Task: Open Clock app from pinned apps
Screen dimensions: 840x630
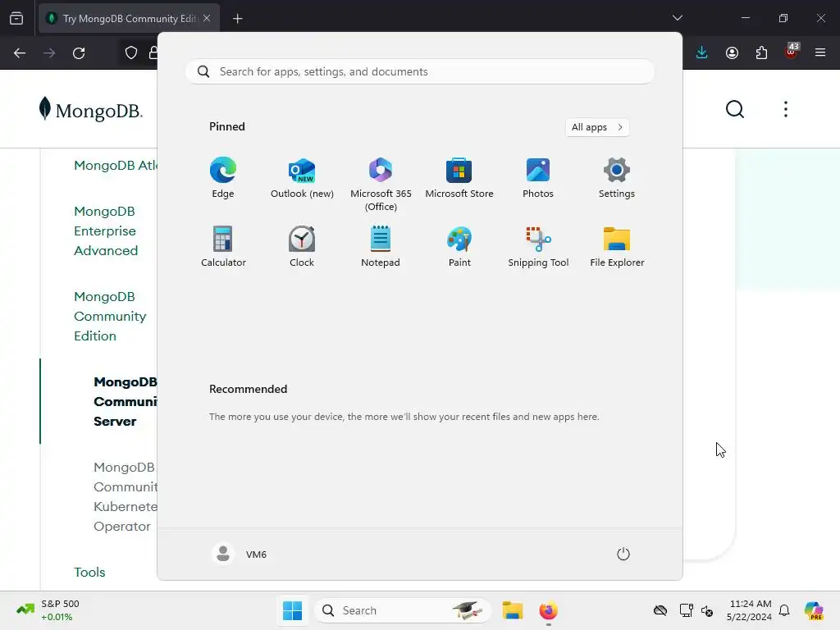Action: point(302,246)
